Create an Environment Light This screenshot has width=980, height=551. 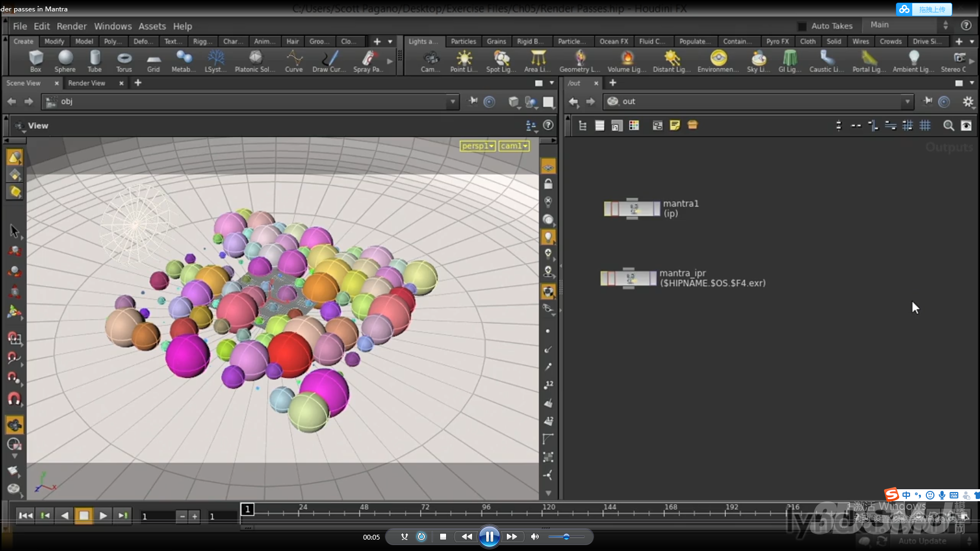[x=718, y=61]
